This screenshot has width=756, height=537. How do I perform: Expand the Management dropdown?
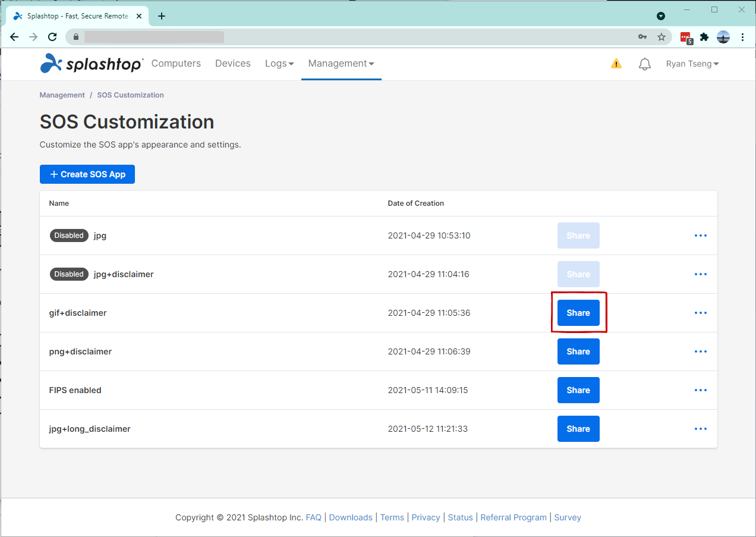point(341,64)
